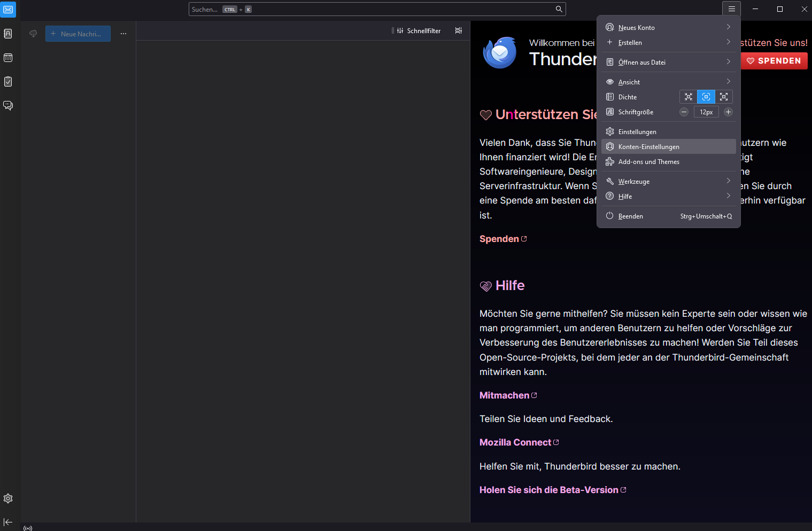Select relaxed density option
Image resolution: width=812 pixels, height=531 pixels.
coord(724,97)
